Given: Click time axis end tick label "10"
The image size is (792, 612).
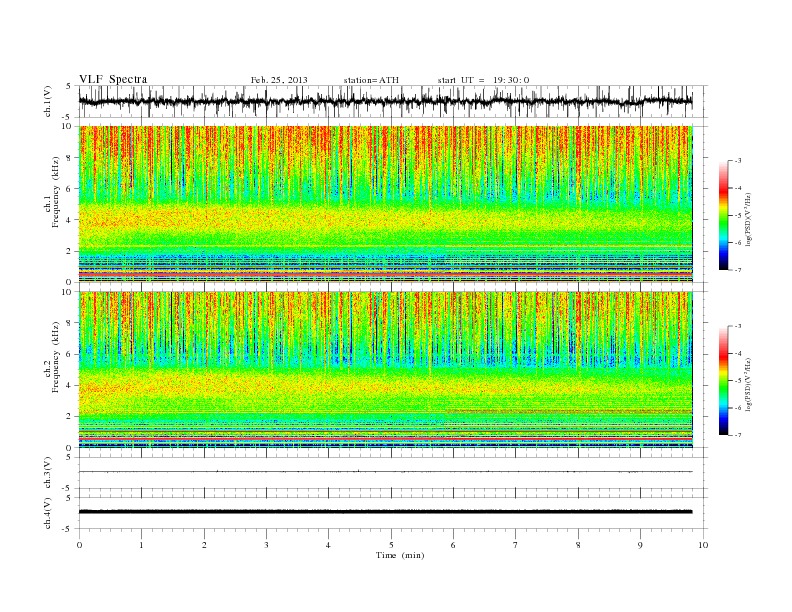Looking at the screenshot, I should [703, 545].
